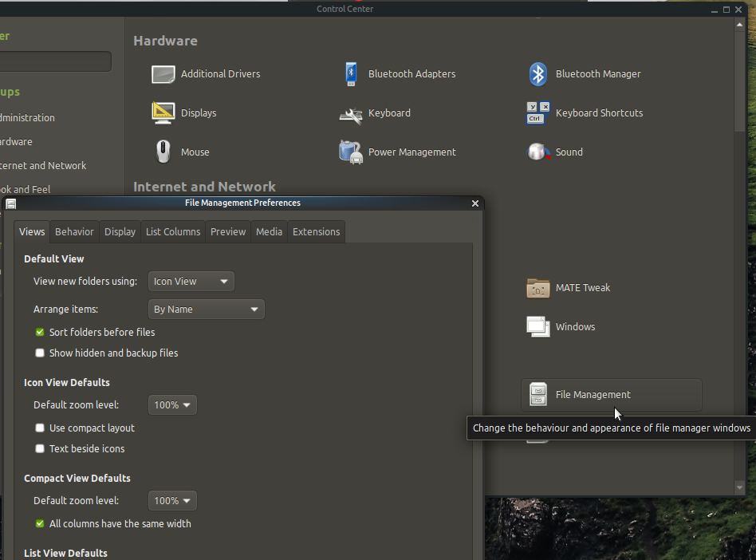Image resolution: width=756 pixels, height=560 pixels.
Task: Click the Control Center search field
Action: (54, 61)
